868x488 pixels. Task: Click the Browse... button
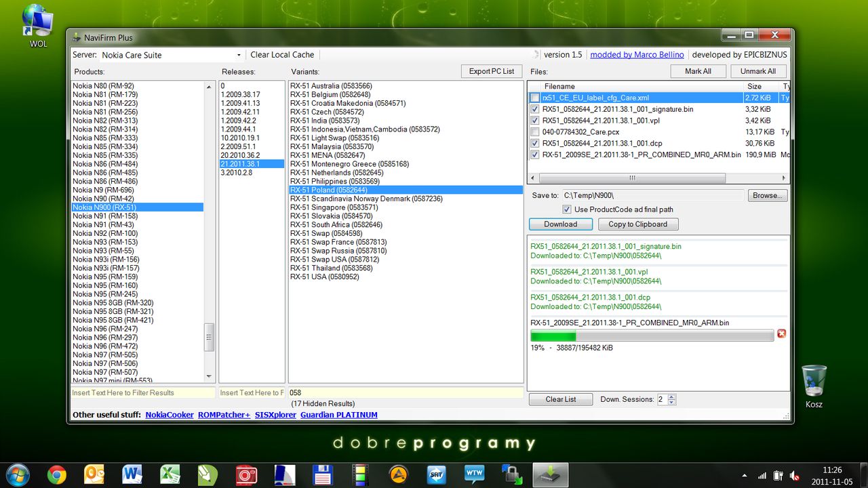coord(768,195)
